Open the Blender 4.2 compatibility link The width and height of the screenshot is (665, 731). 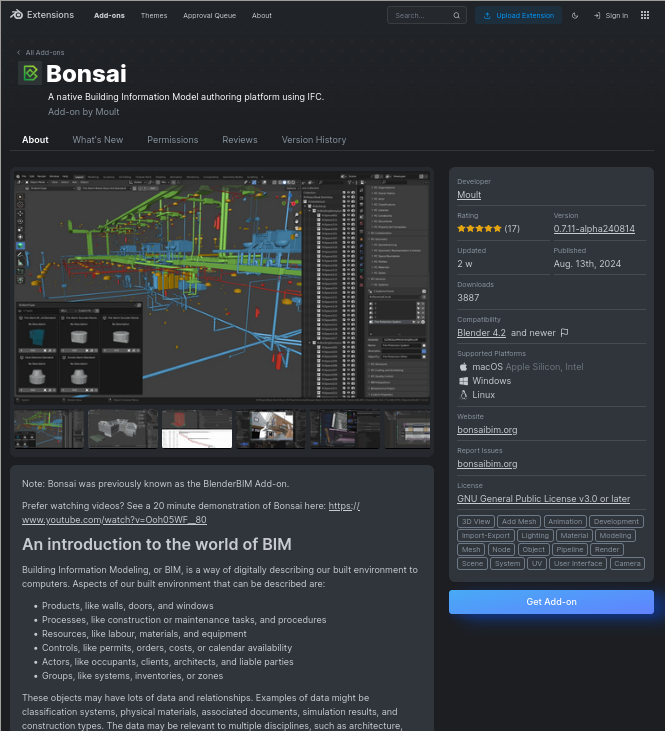tap(481, 332)
